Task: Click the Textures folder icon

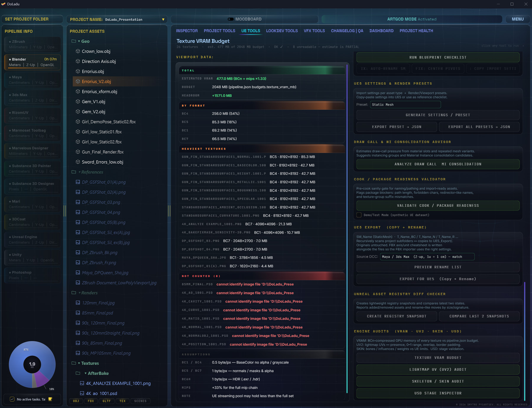Action: point(74,363)
